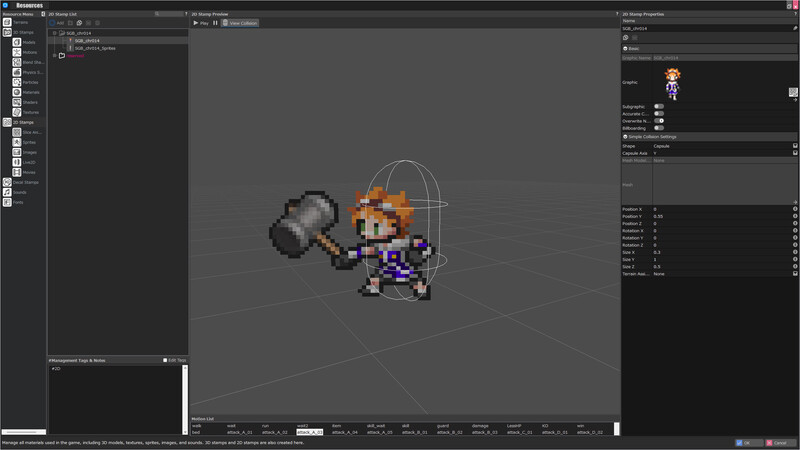The height and width of the screenshot is (450, 800).
Task: Open the Motions resource section
Action: click(24, 52)
